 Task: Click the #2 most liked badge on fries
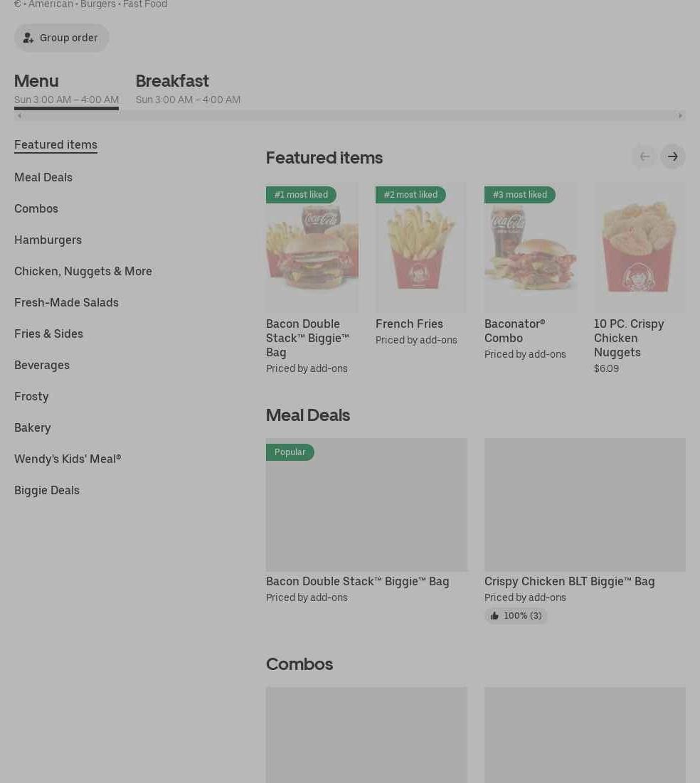click(x=410, y=195)
